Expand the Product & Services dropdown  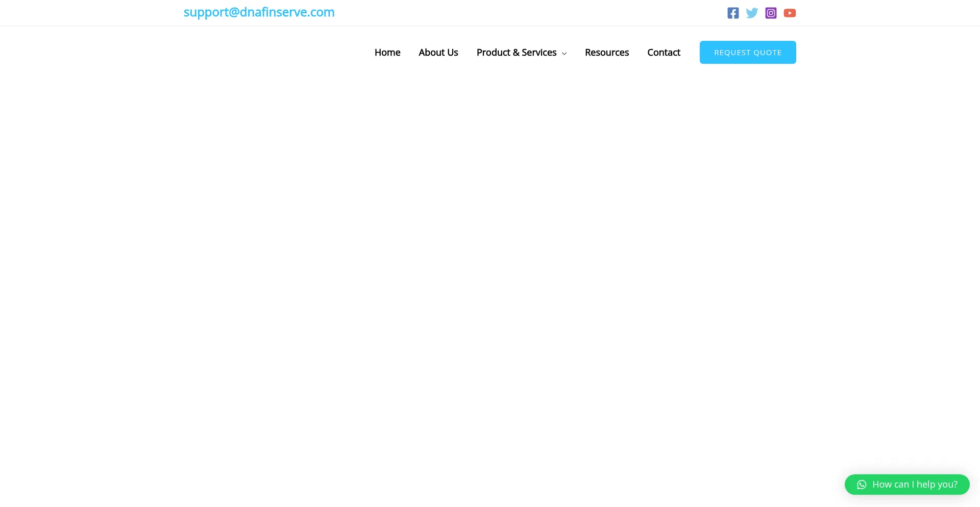[517, 52]
